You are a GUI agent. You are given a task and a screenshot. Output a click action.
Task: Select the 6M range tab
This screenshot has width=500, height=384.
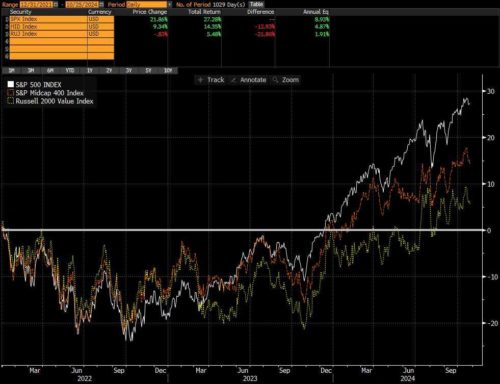point(50,71)
